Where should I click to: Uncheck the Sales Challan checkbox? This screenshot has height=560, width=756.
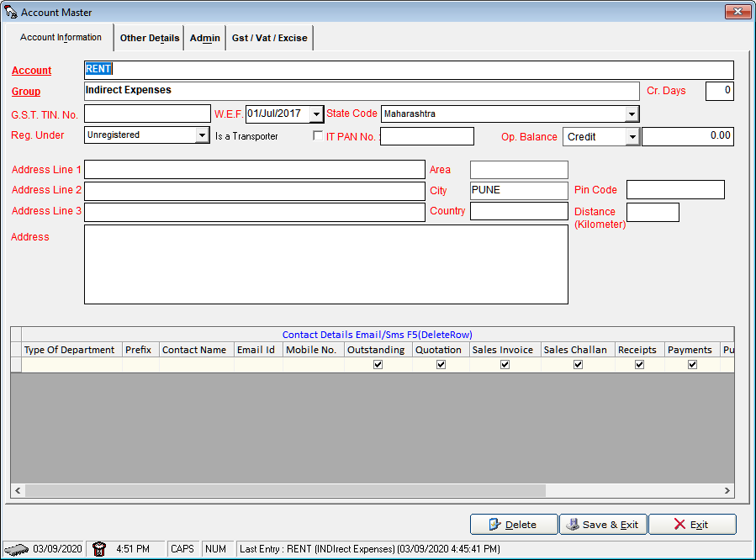[x=578, y=365]
